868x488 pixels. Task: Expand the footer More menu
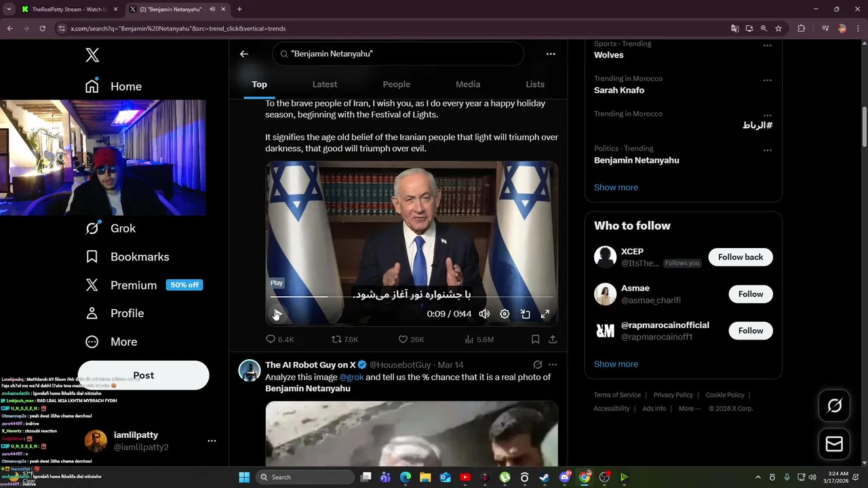(690, 409)
